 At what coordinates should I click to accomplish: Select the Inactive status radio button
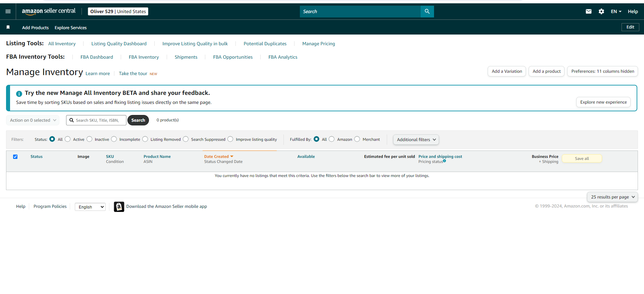pyautogui.click(x=89, y=139)
